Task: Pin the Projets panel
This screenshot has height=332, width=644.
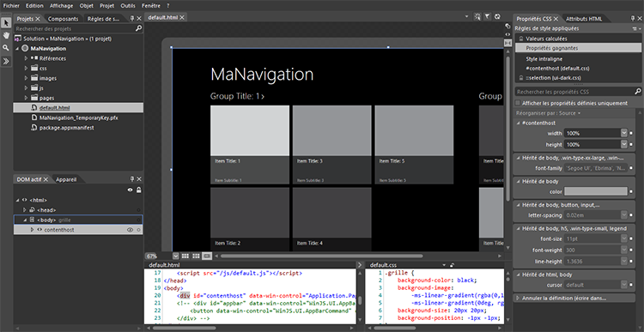Action: [132, 19]
